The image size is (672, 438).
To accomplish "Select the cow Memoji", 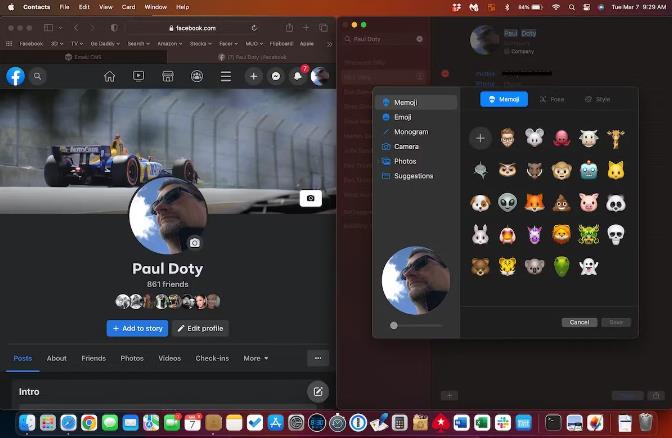I will point(588,138).
